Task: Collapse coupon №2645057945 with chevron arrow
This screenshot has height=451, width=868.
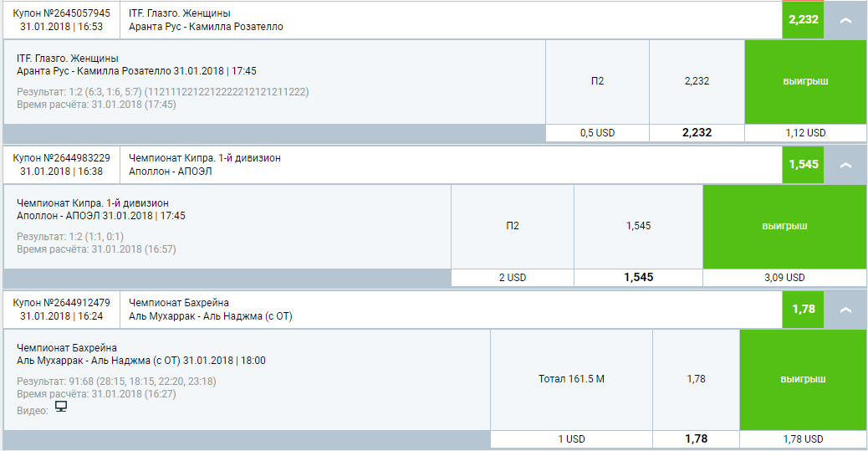Action: click(845, 20)
